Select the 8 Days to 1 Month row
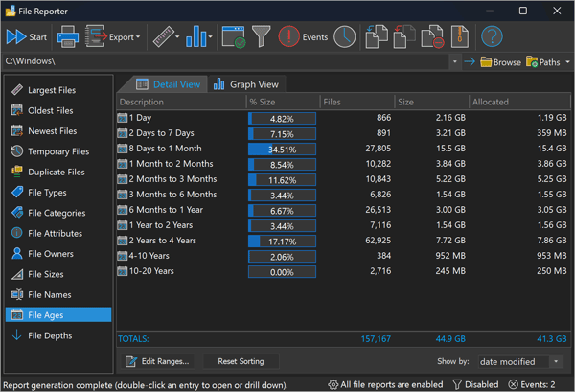This screenshot has width=575, height=392. tap(343, 149)
